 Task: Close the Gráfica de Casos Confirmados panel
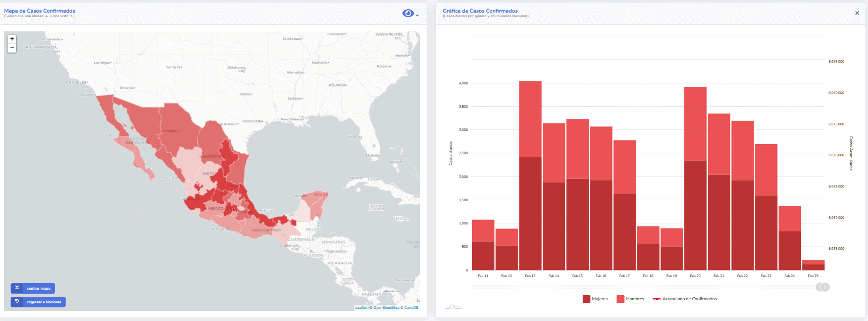coord(857,13)
